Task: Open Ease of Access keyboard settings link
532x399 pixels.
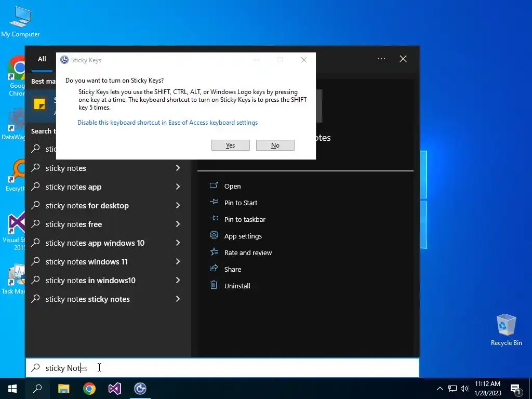Action: point(168,123)
